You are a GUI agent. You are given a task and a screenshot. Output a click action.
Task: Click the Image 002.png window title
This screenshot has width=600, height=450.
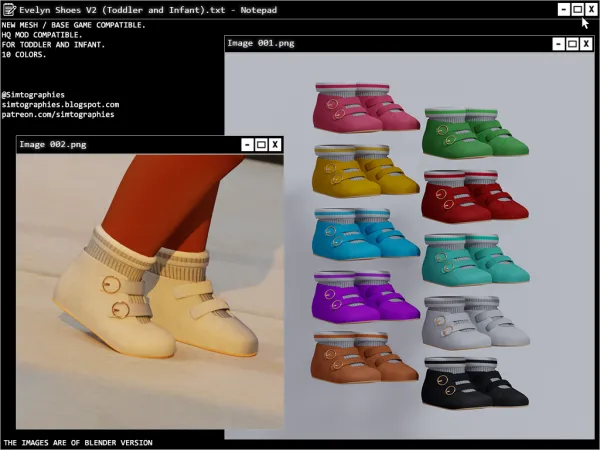(53, 145)
